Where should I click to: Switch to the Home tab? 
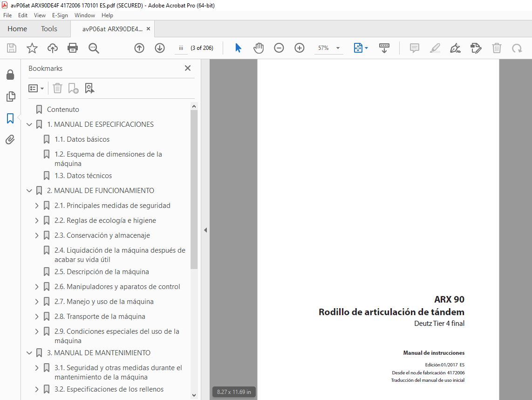coord(17,29)
